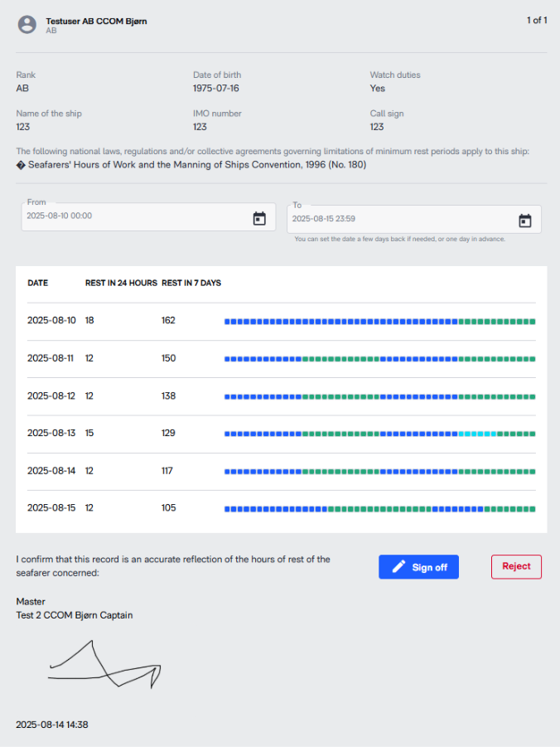
Task: Click the DATE column header
Action: [x=37, y=283]
